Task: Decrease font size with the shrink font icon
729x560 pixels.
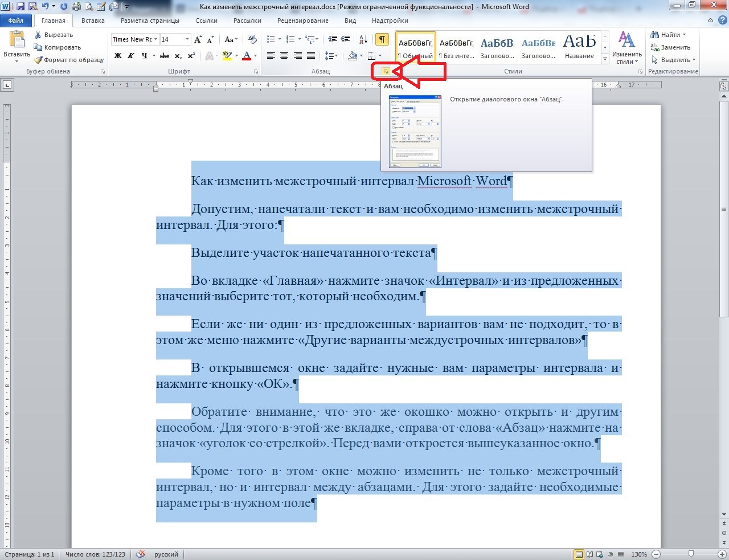Action: pos(210,39)
